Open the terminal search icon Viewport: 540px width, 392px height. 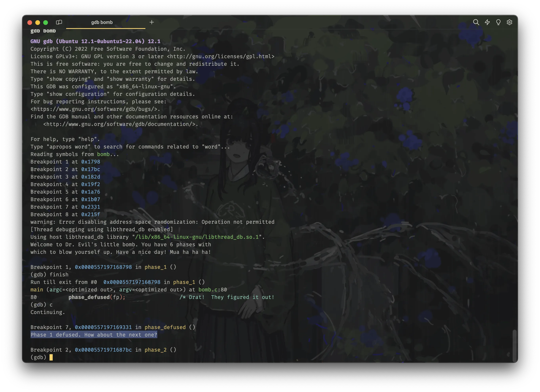[x=476, y=22]
